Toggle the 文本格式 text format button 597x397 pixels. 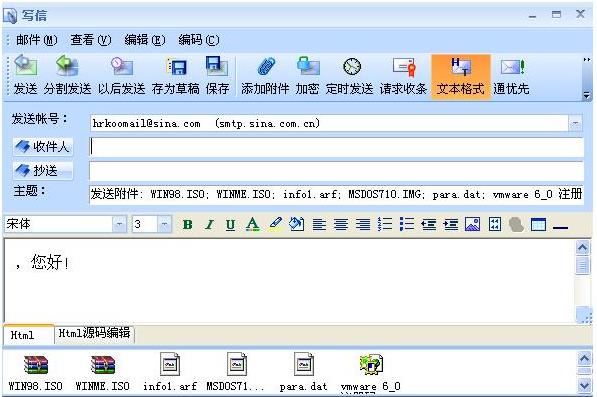pyautogui.click(x=461, y=76)
